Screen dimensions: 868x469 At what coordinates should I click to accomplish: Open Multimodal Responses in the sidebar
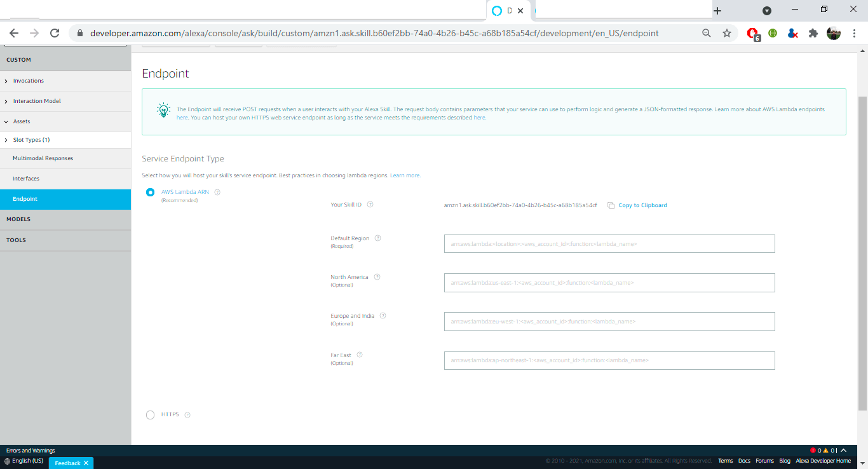[65, 158]
